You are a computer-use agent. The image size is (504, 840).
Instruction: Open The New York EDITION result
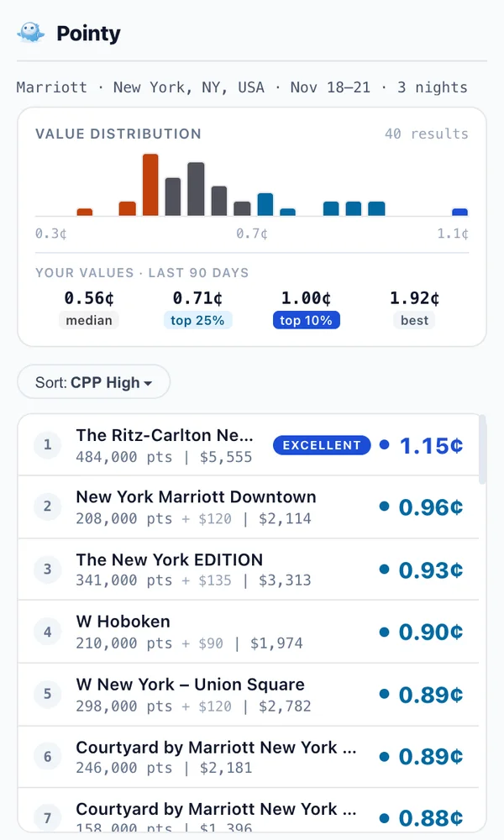click(x=249, y=570)
